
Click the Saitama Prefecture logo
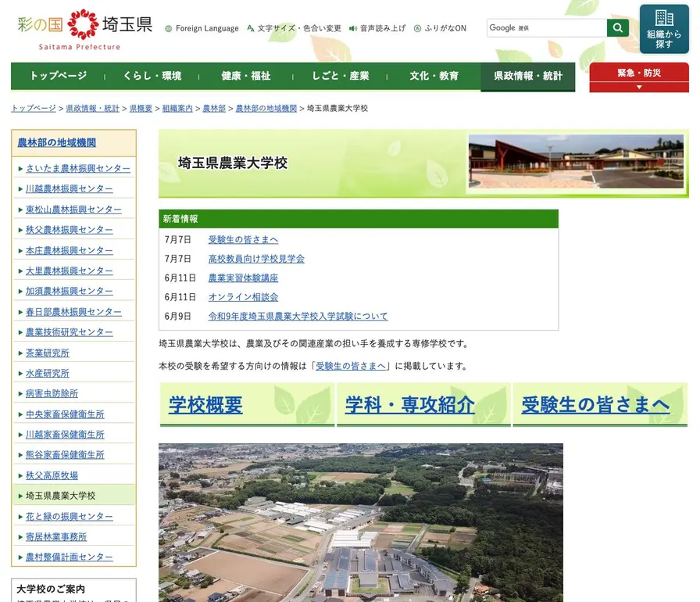[x=85, y=30]
